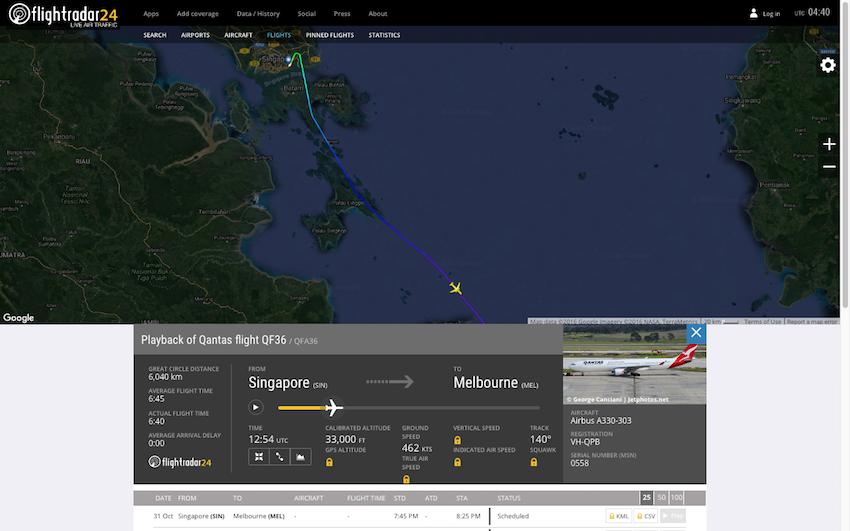Show 100 results per page

click(x=677, y=497)
